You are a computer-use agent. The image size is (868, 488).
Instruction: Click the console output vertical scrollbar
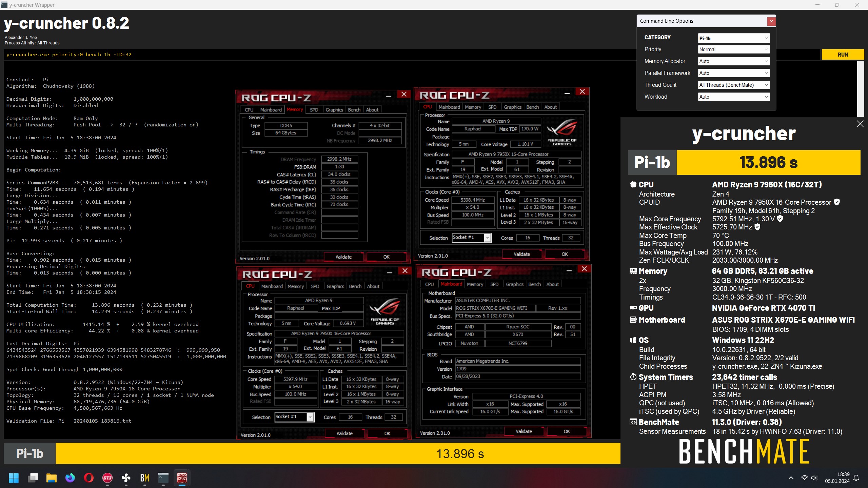(861, 89)
